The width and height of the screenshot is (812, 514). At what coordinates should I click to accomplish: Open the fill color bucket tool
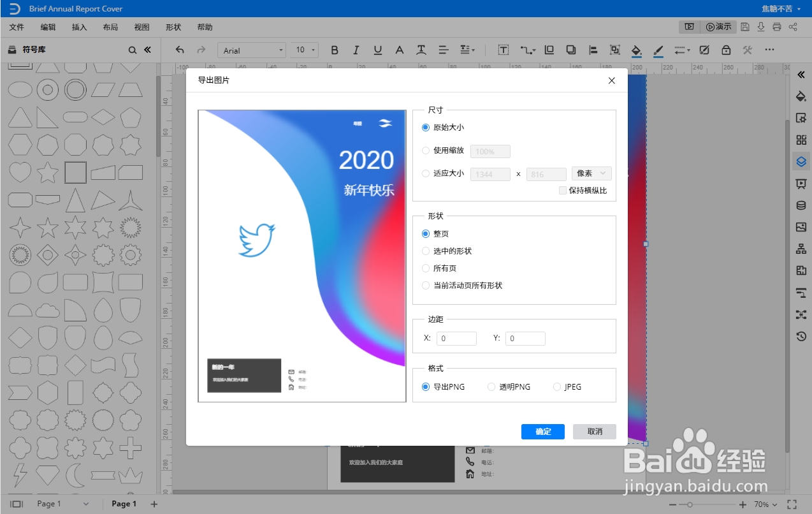pyautogui.click(x=636, y=50)
